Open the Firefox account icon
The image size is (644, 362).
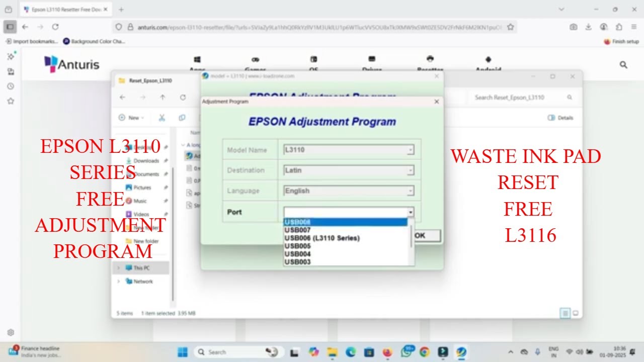[x=604, y=27]
